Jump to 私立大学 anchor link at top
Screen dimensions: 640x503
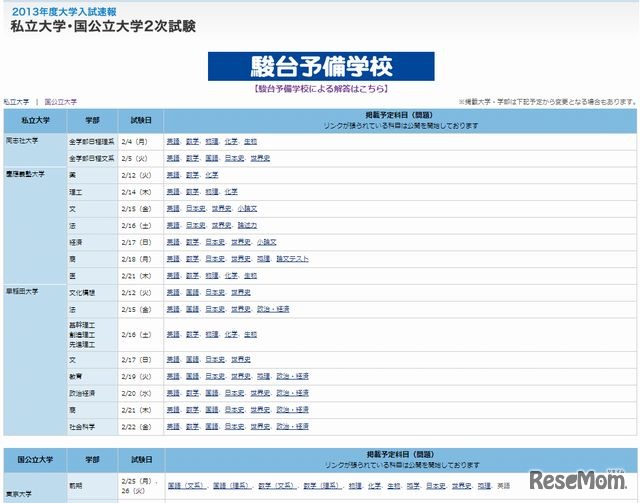[x=16, y=102]
